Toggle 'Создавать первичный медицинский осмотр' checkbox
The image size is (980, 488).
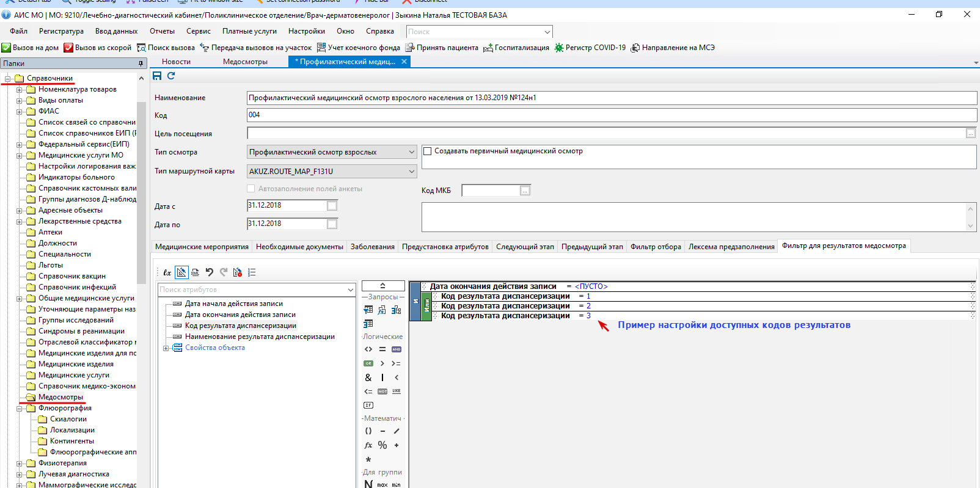click(428, 151)
